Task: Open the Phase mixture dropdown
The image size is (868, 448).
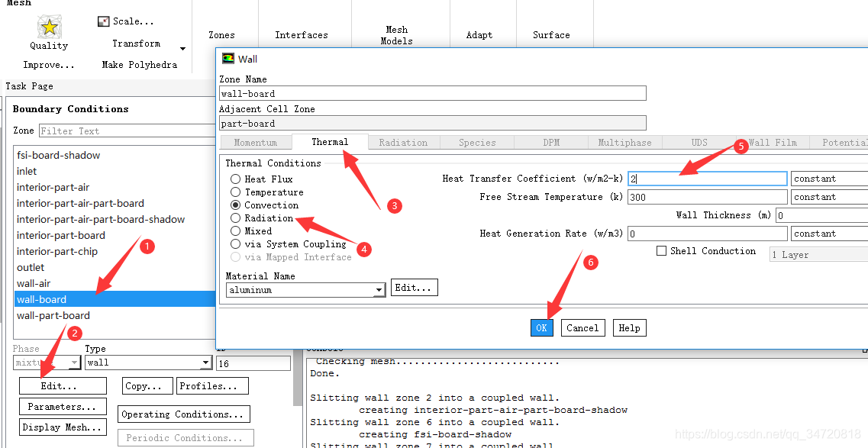Action: tap(47, 363)
